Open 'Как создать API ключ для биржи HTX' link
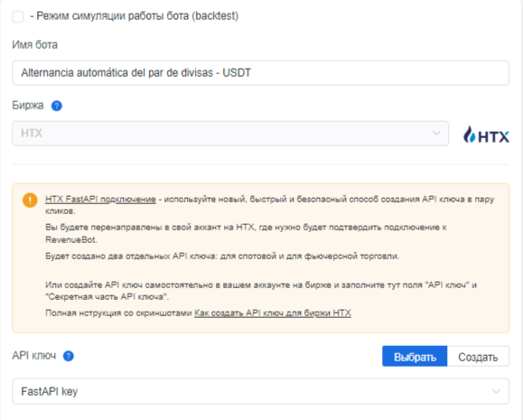The width and height of the screenshot is (523, 420). (273, 313)
